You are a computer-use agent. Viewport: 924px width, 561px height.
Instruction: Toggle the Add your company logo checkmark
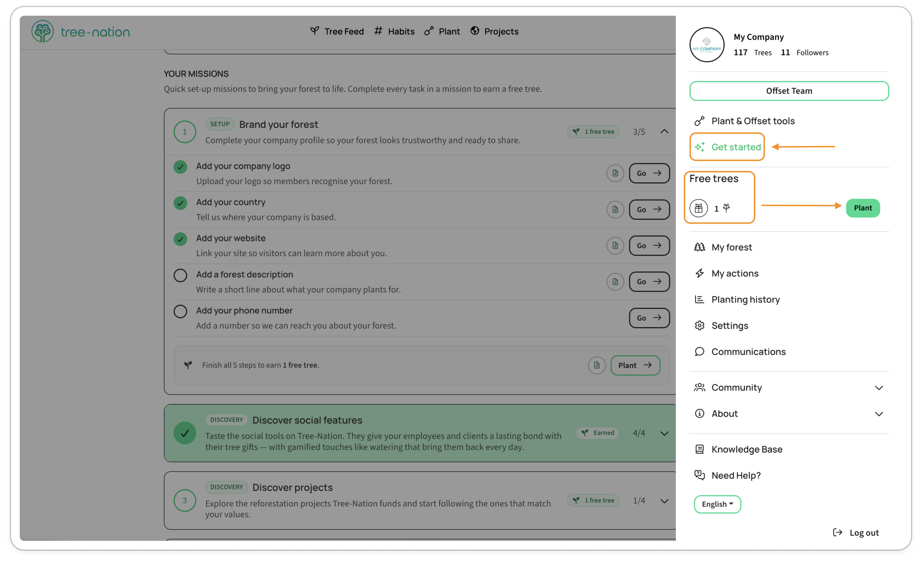180,167
